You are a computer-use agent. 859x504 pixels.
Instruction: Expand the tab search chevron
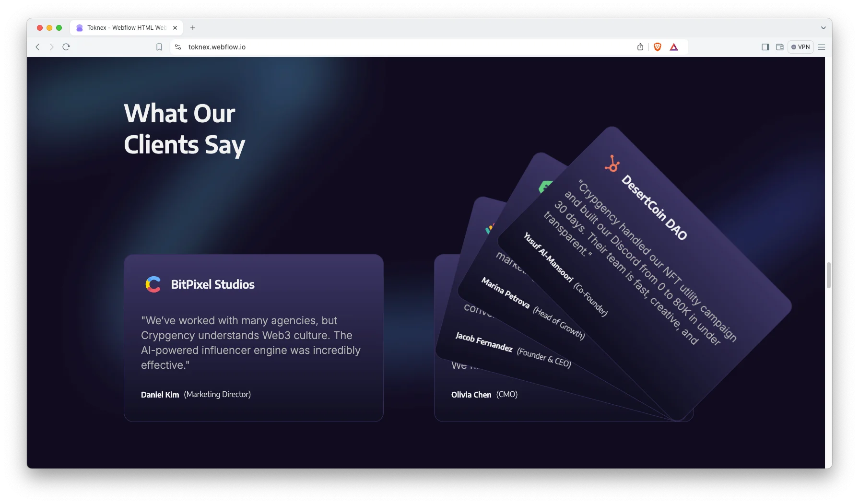tap(823, 28)
